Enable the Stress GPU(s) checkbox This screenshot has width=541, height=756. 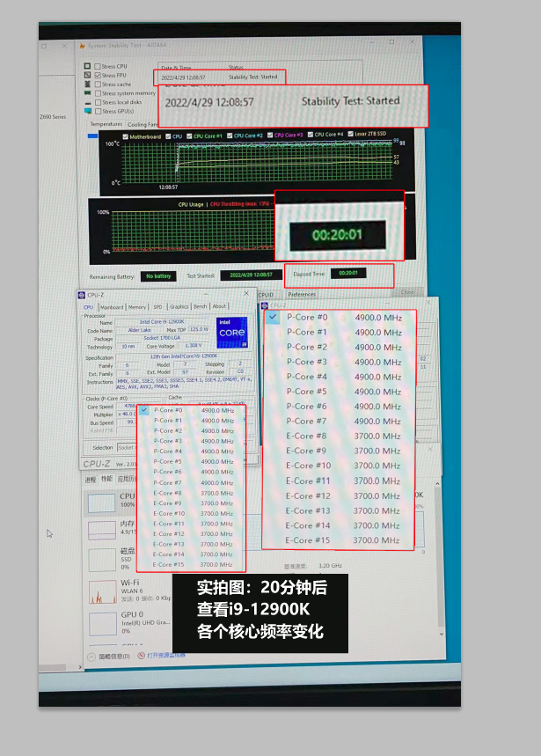98,112
